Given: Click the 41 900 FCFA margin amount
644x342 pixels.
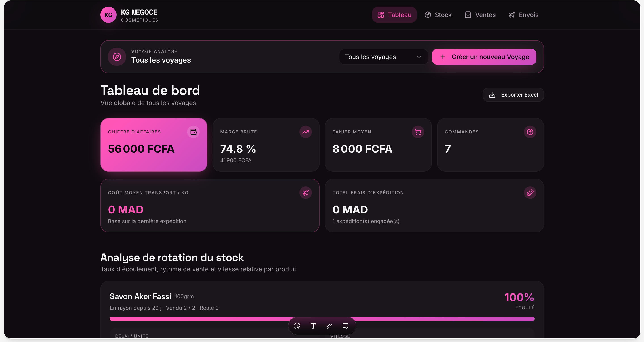Looking at the screenshot, I should 236,160.
